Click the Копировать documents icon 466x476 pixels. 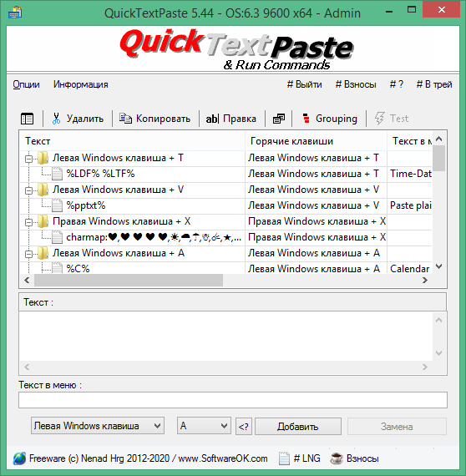pyautogui.click(x=125, y=119)
